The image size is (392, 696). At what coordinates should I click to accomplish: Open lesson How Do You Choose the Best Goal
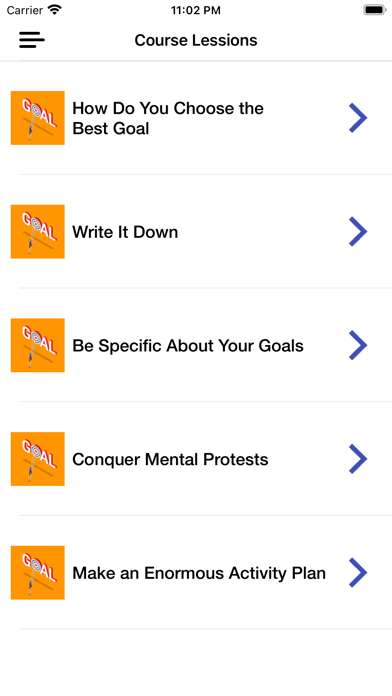168,119
